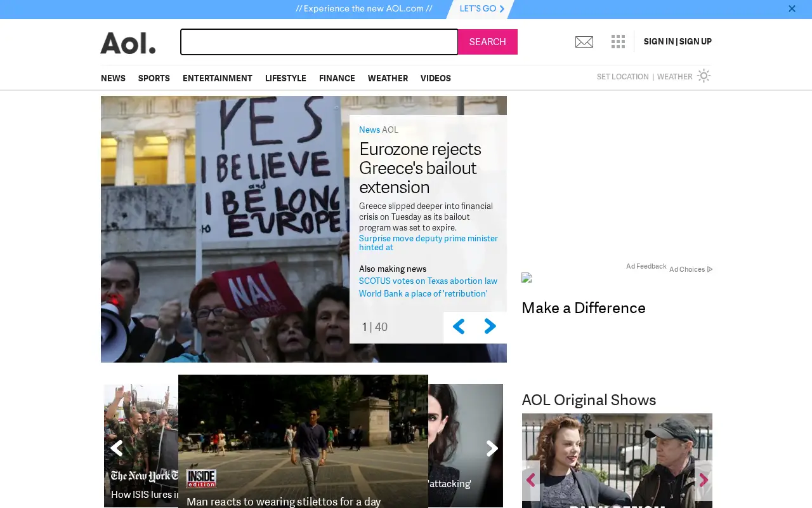This screenshot has width=812, height=508.
Task: Click SET LOCATION link
Action: [x=622, y=77]
